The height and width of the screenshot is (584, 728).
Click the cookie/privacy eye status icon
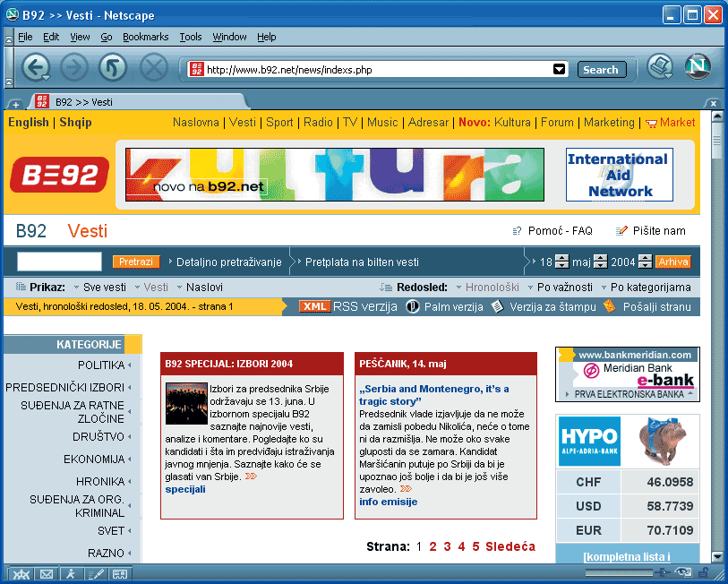[683, 572]
